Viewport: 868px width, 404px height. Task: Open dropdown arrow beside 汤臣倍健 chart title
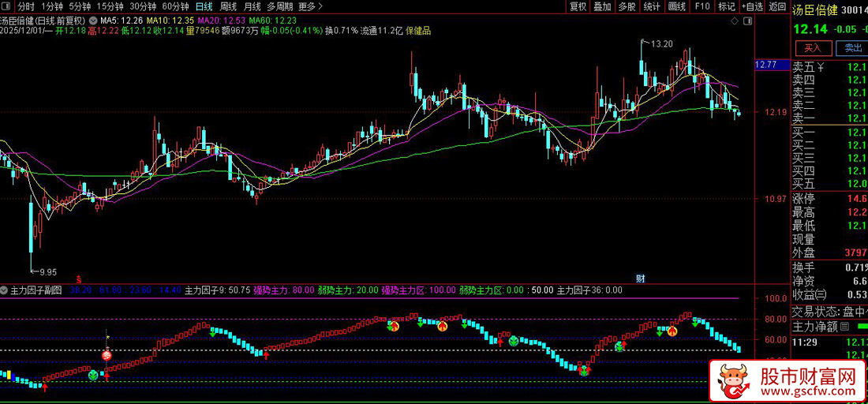(x=94, y=20)
